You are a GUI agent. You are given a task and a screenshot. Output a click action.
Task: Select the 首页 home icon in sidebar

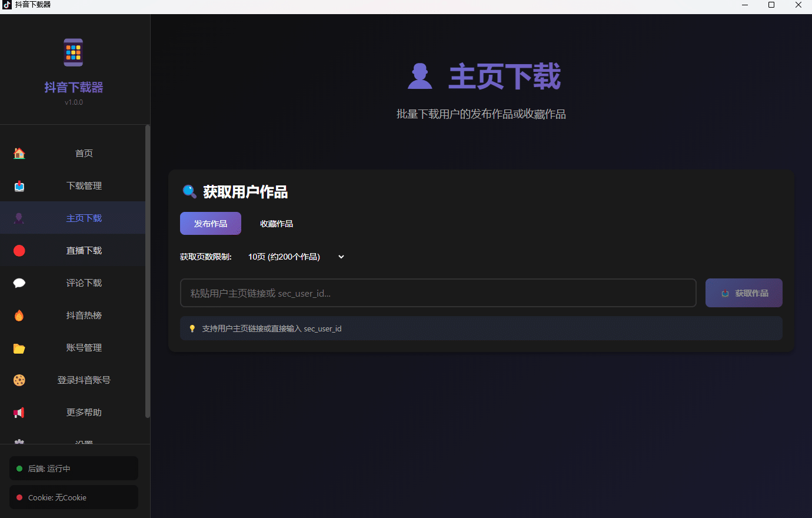click(19, 153)
